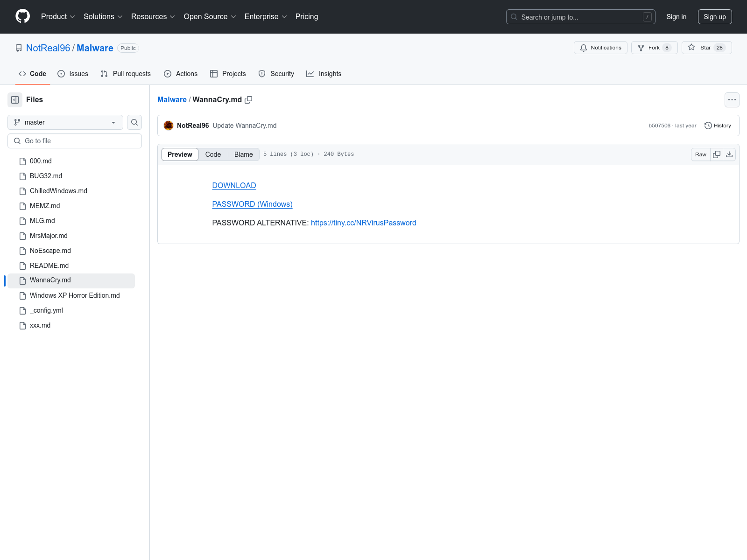The height and width of the screenshot is (560, 747).
Task: Open the Projects tab
Action: pyautogui.click(x=228, y=74)
